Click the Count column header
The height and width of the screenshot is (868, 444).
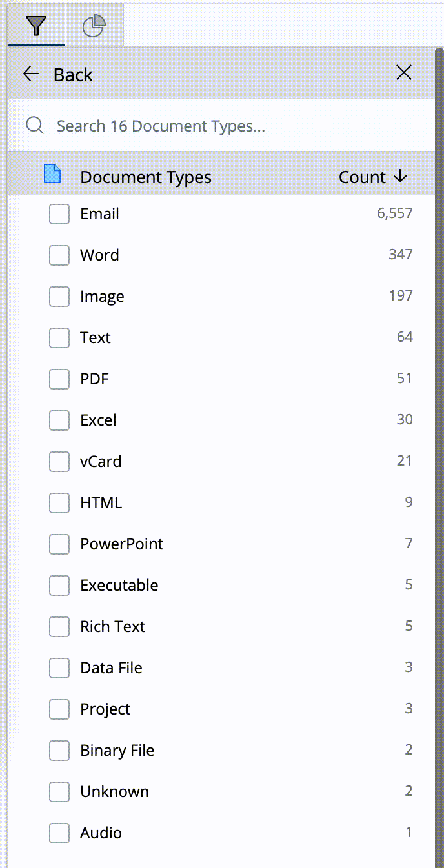click(363, 177)
